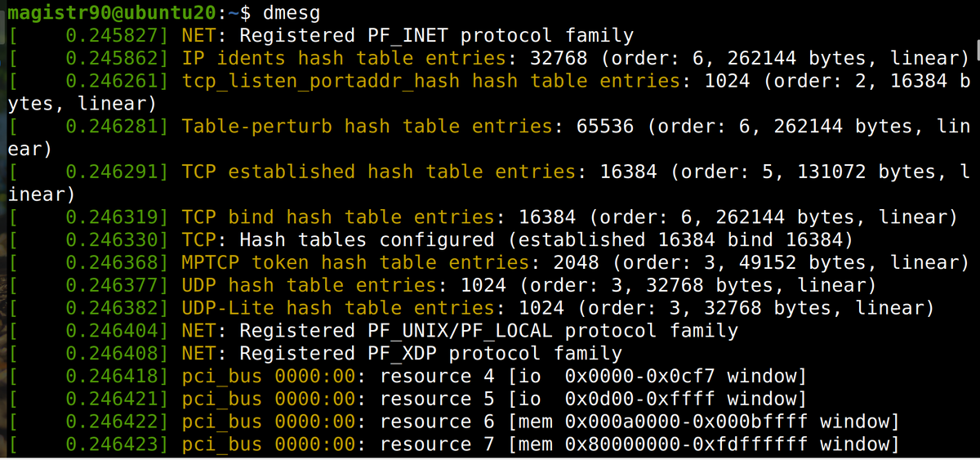The image size is (980, 460).
Task: Click the value 65536
Action: point(606,127)
